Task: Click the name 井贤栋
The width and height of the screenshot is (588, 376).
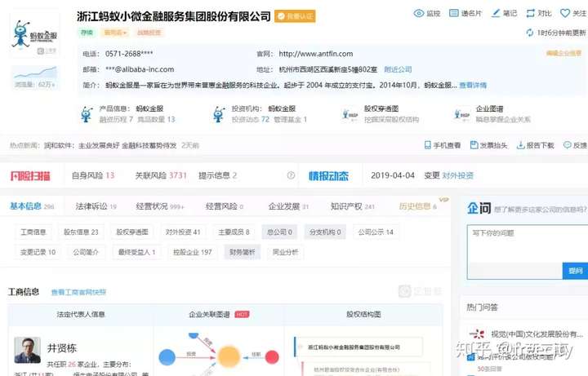Action: tap(62, 348)
